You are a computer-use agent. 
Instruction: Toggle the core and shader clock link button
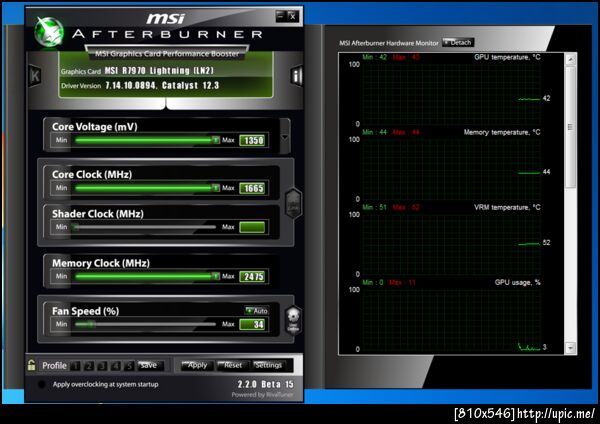tap(293, 204)
